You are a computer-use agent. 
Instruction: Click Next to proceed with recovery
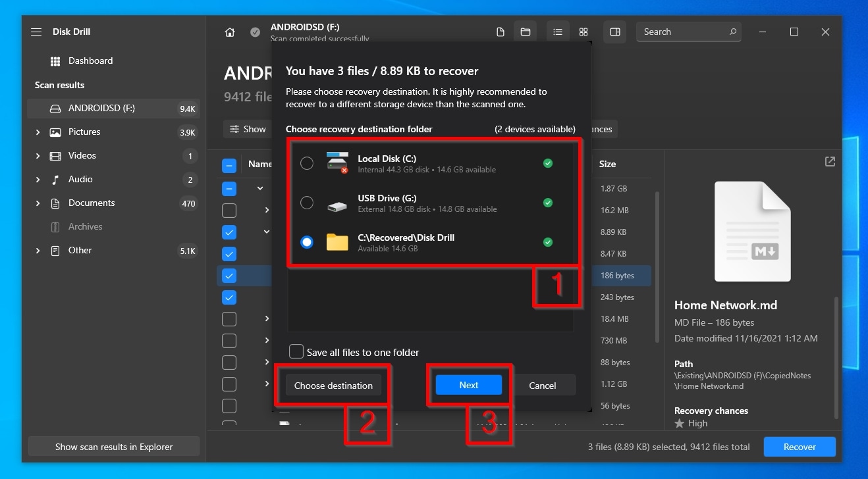(469, 385)
